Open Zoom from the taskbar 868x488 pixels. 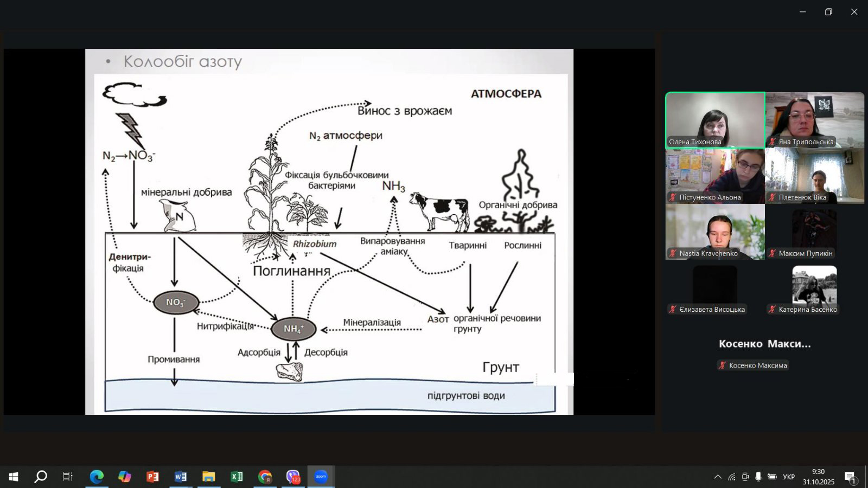pos(321,477)
